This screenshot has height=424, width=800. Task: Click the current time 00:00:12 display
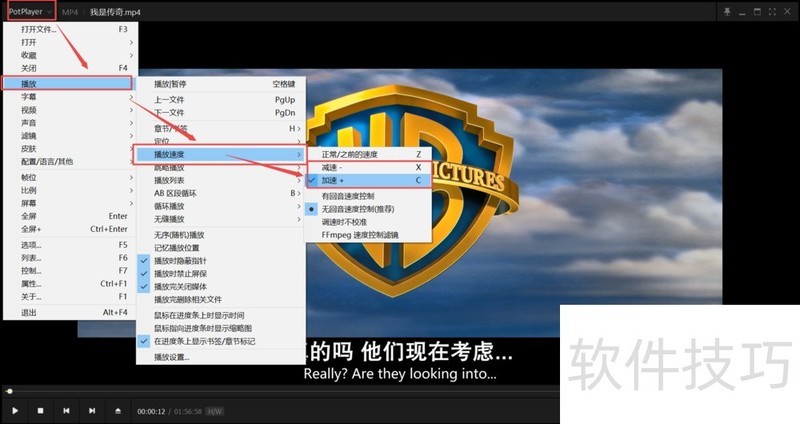[x=151, y=411]
